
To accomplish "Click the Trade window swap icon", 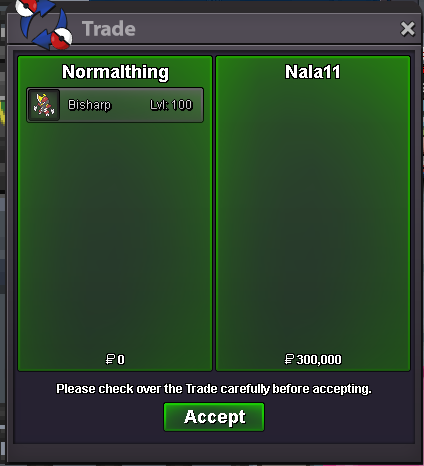I will click(x=44, y=23).
